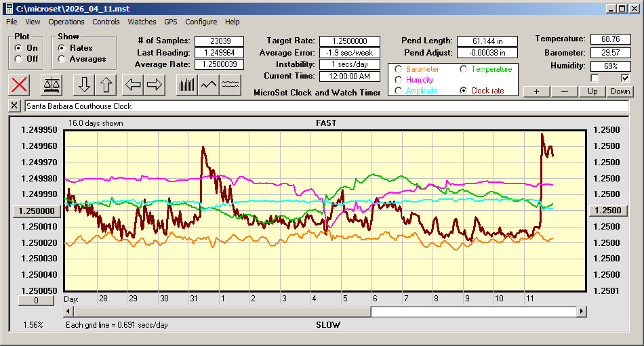
Task: Click the horizontal scrollbar right arrow
Action: (582, 311)
